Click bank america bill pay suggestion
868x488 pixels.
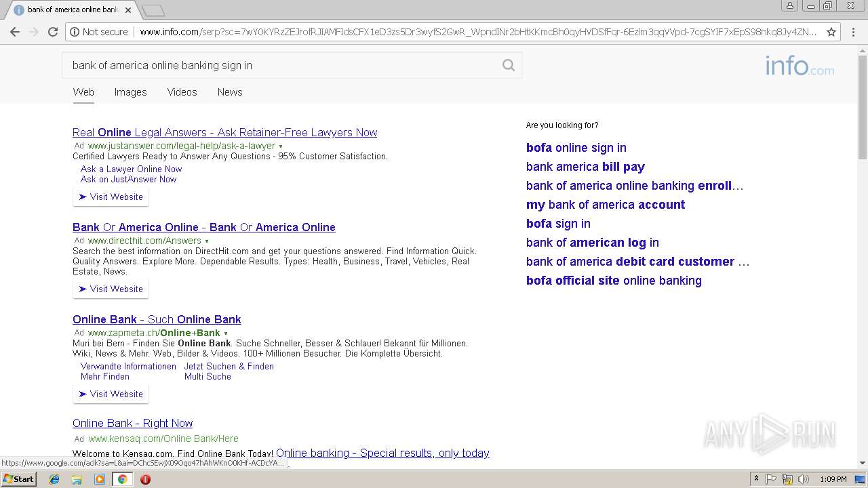585,167
